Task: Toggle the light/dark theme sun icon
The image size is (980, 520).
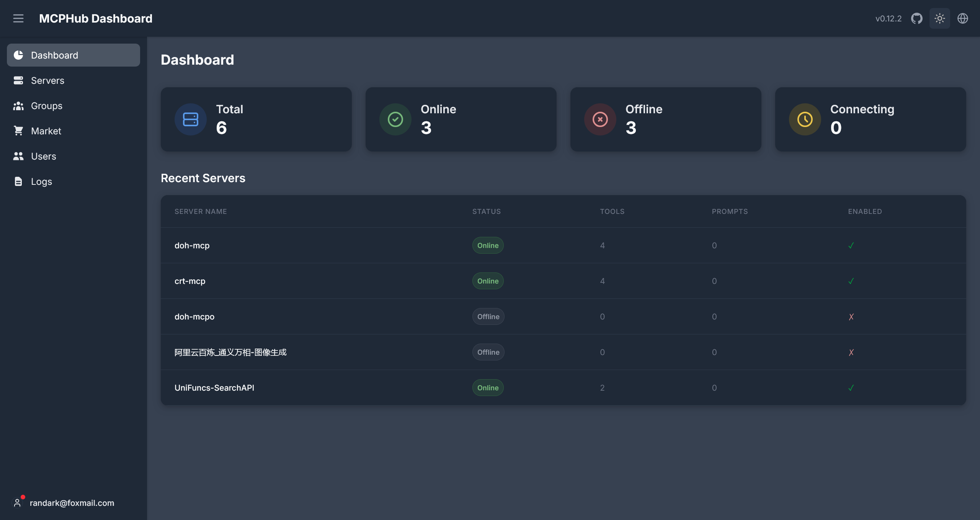Action: (x=939, y=18)
